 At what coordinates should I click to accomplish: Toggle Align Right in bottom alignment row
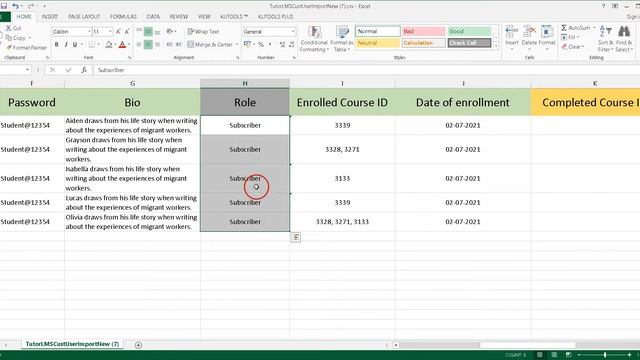[157, 44]
